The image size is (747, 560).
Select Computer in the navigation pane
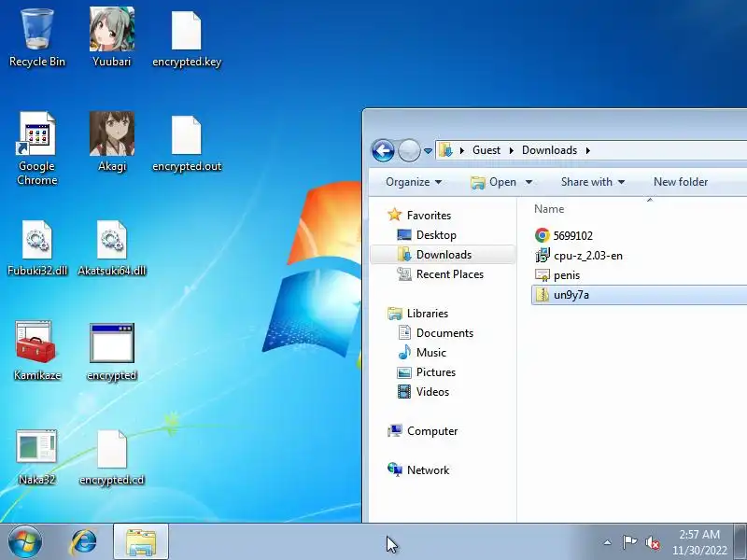tap(423, 431)
